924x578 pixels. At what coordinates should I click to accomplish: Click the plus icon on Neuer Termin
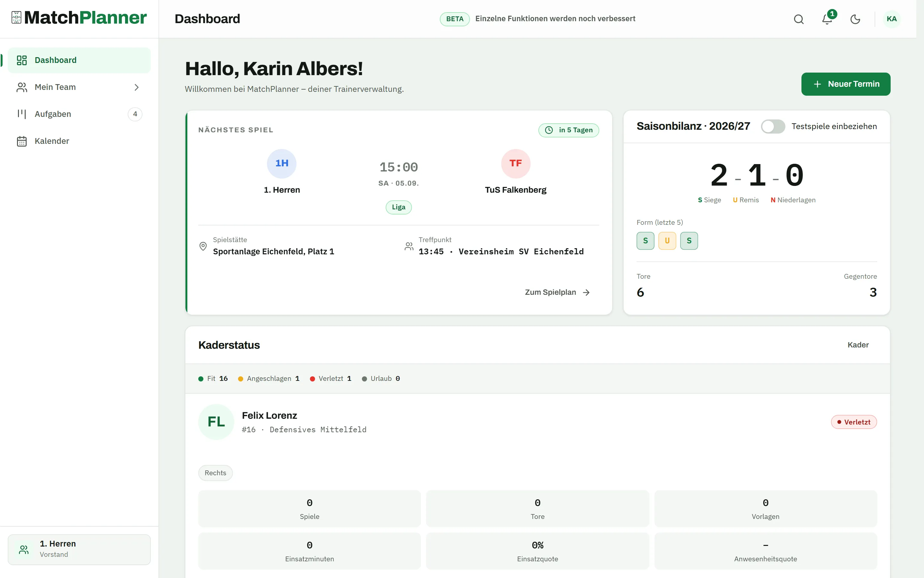pyautogui.click(x=817, y=84)
